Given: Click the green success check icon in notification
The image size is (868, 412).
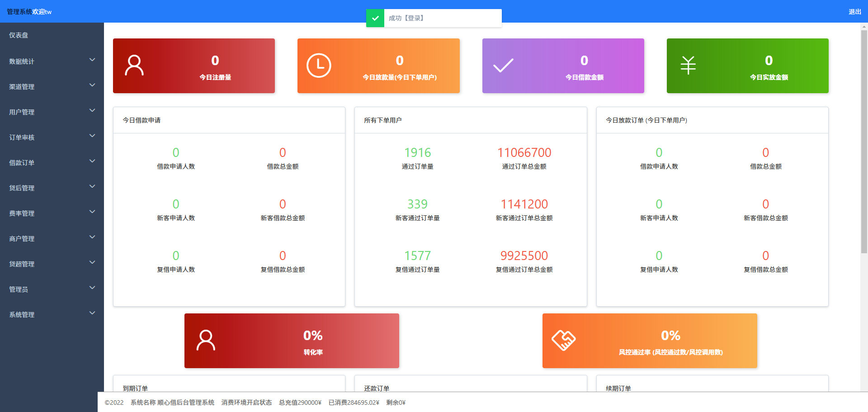Looking at the screenshot, I should coord(375,18).
